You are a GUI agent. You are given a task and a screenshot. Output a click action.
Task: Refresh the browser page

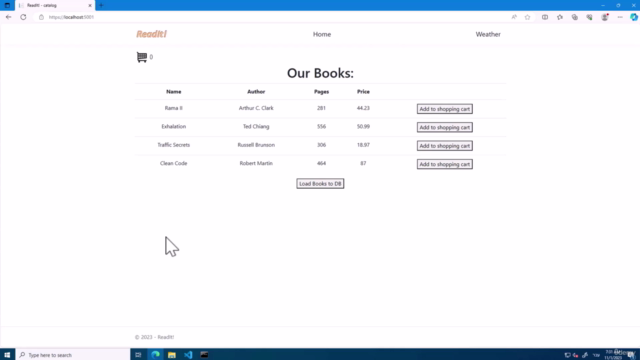(x=23, y=17)
